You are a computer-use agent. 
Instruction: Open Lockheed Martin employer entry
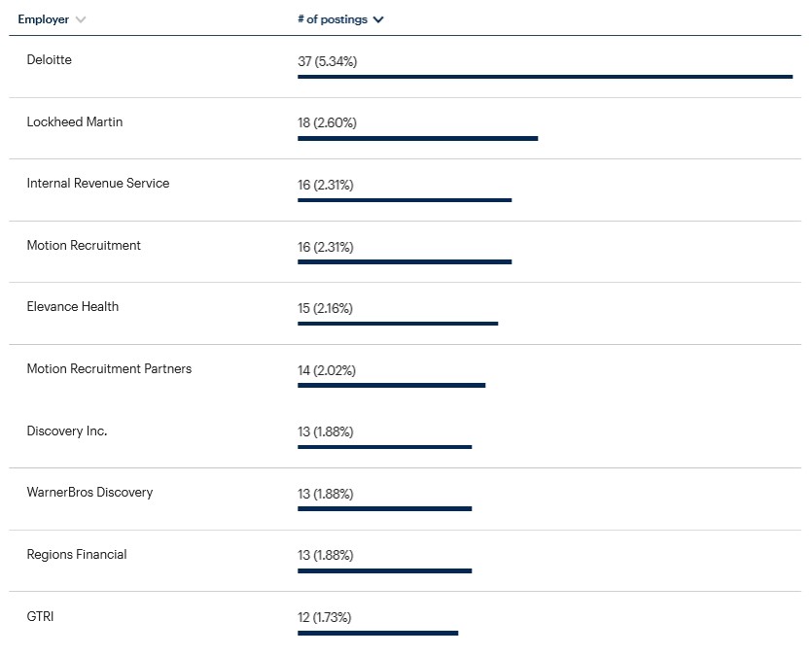(75, 121)
